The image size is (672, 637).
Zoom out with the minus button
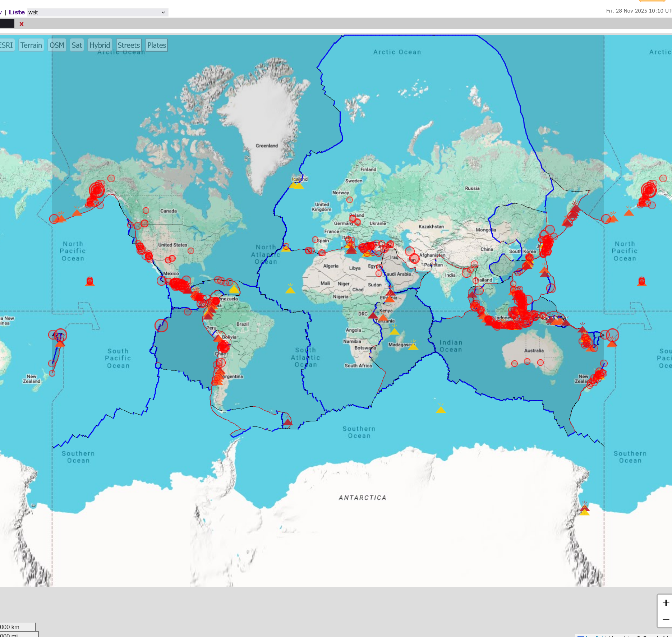pyautogui.click(x=665, y=620)
